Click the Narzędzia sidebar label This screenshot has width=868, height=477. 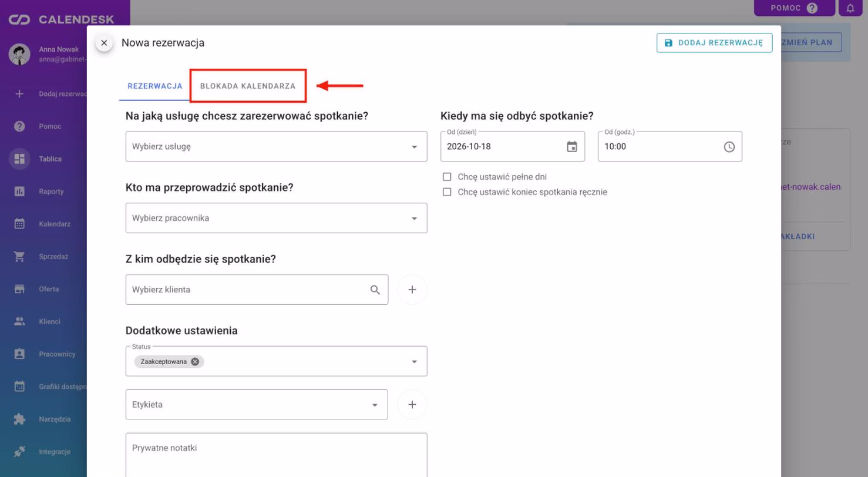click(55, 419)
